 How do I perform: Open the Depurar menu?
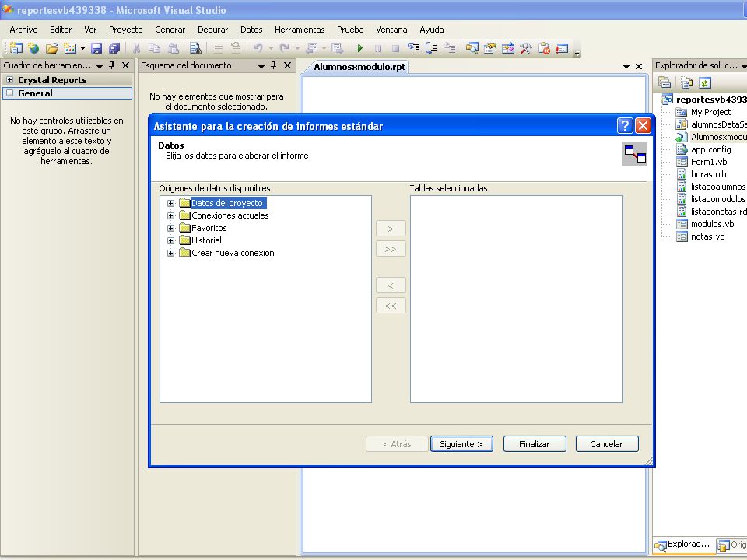213,30
